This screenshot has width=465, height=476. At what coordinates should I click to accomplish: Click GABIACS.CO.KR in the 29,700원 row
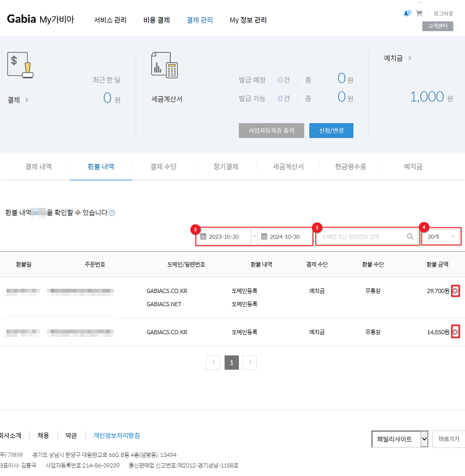click(167, 291)
